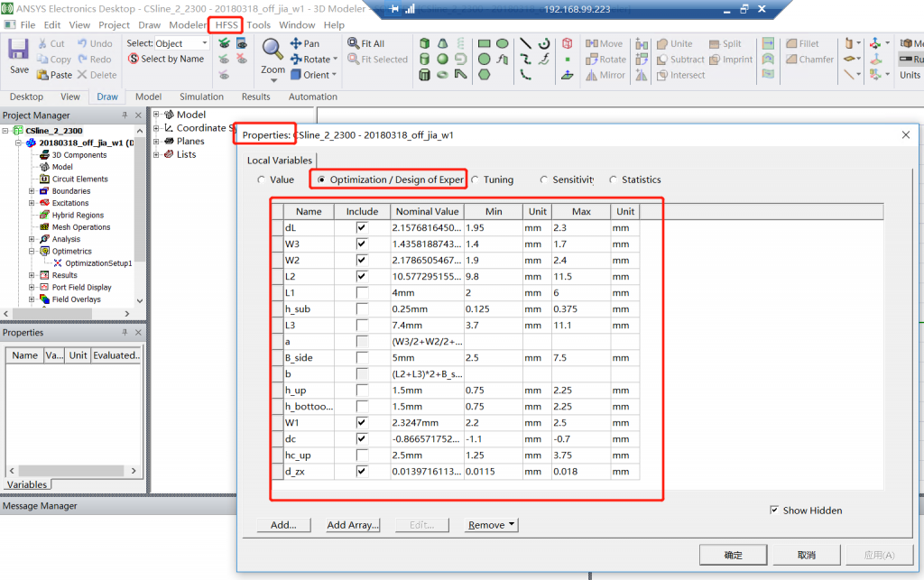The width and height of the screenshot is (924, 580).
Task: Toggle the Show Hidden checkbox
Action: click(774, 511)
